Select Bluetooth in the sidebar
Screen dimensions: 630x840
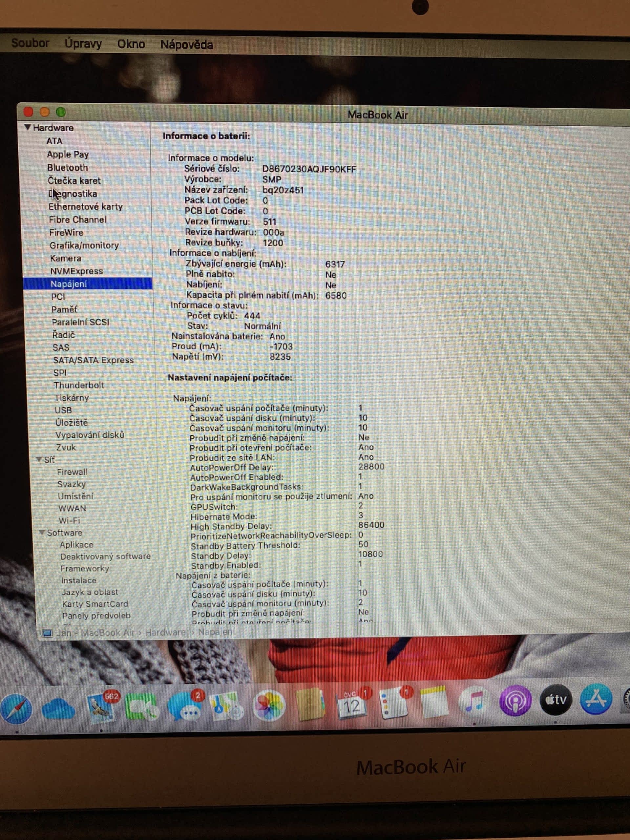click(x=67, y=167)
